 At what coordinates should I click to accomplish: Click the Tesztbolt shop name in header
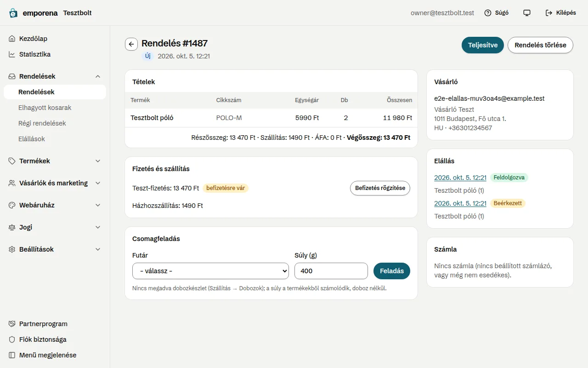(x=77, y=13)
